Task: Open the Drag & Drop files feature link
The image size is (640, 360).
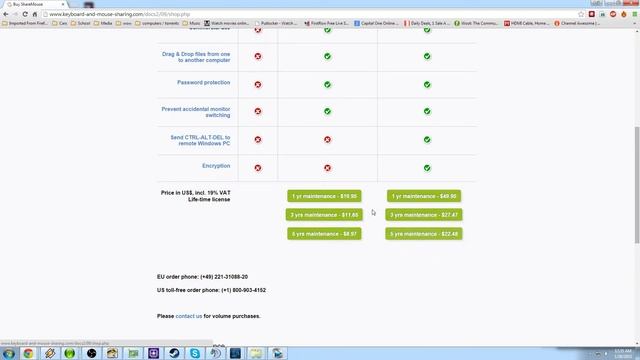Action: 196,57
